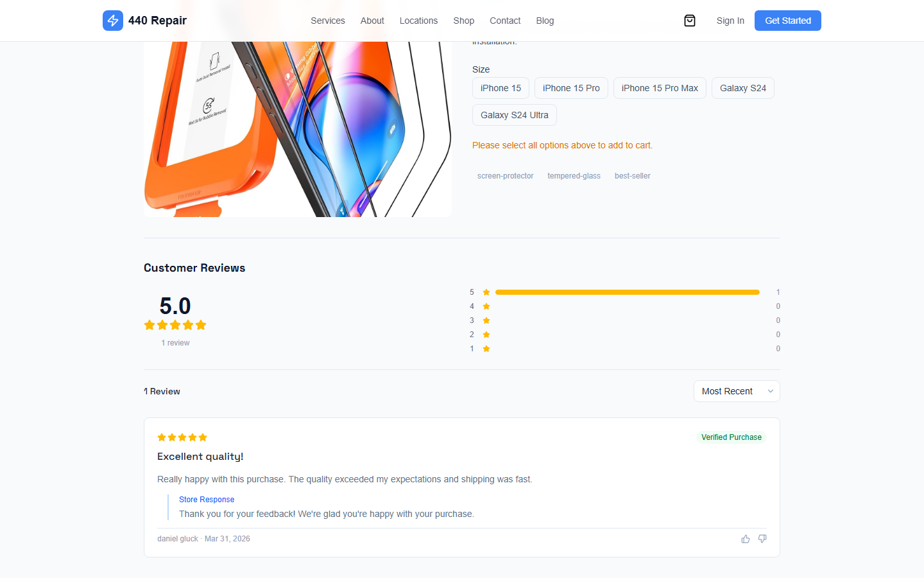Click the Sign In link
924x578 pixels.
coord(730,20)
